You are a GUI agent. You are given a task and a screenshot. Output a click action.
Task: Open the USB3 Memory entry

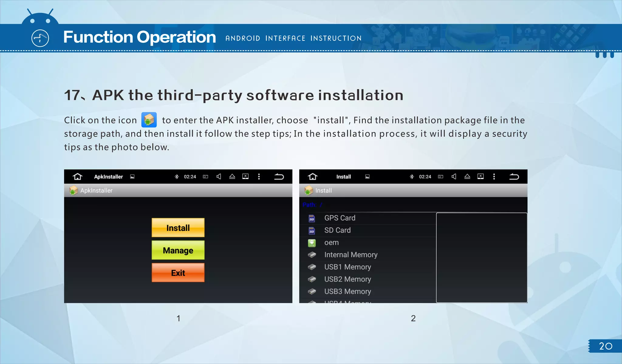coord(368,292)
